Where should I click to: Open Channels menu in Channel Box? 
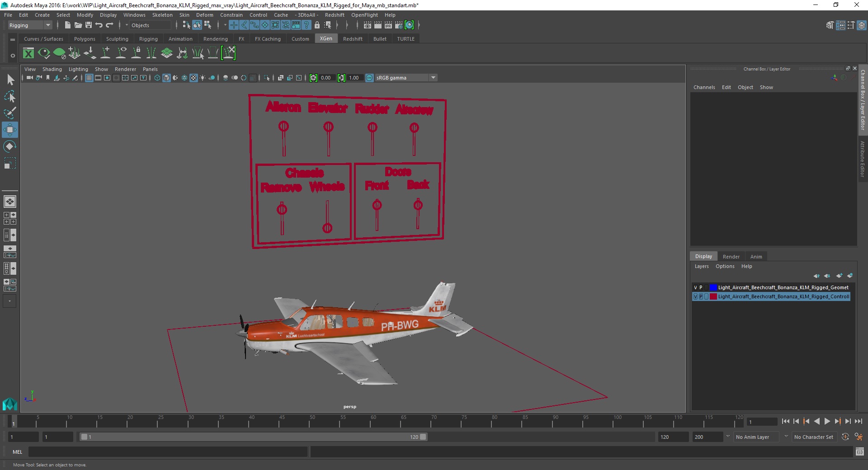[704, 87]
